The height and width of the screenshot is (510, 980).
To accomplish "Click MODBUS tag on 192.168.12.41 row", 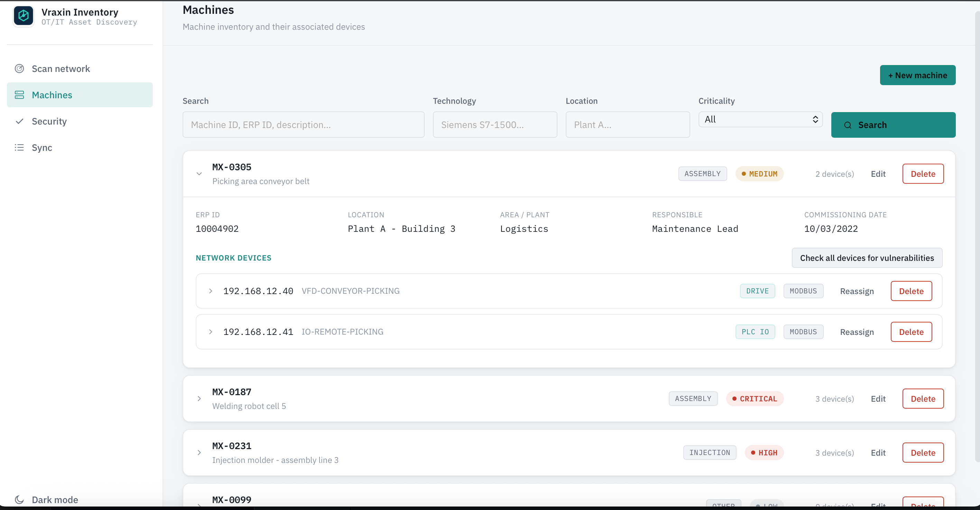I will pyautogui.click(x=803, y=332).
